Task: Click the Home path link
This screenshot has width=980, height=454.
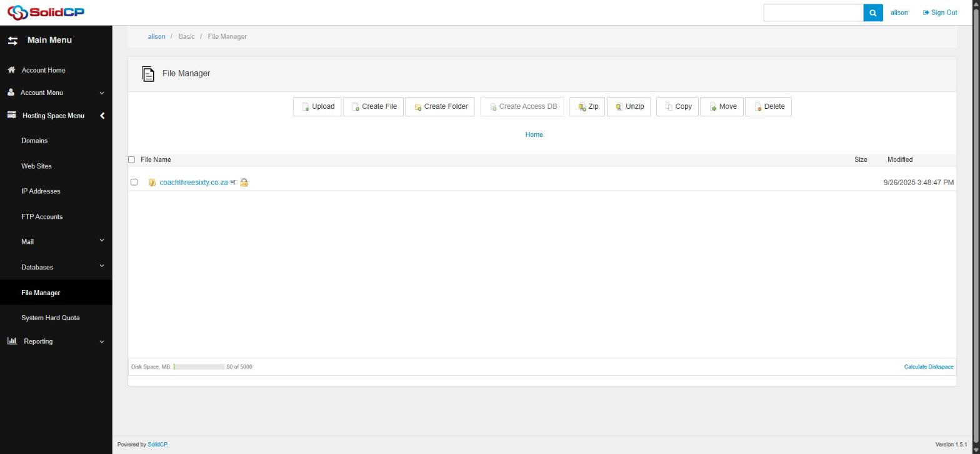Action: (x=534, y=134)
